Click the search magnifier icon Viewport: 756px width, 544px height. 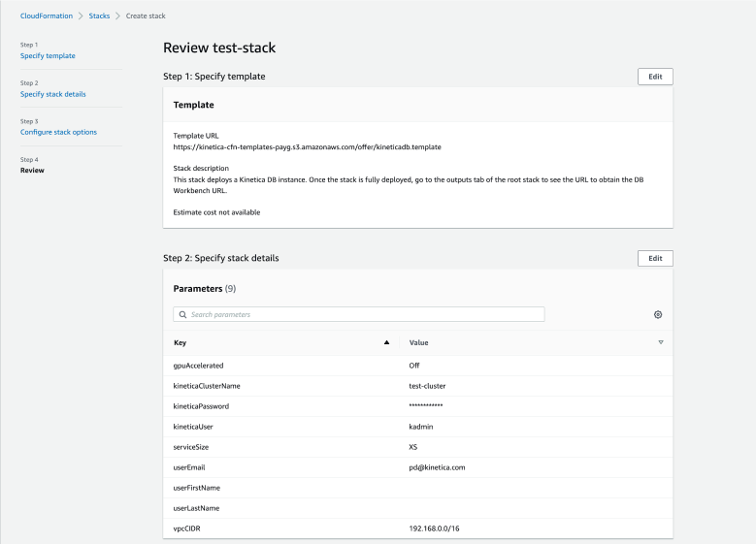click(182, 314)
